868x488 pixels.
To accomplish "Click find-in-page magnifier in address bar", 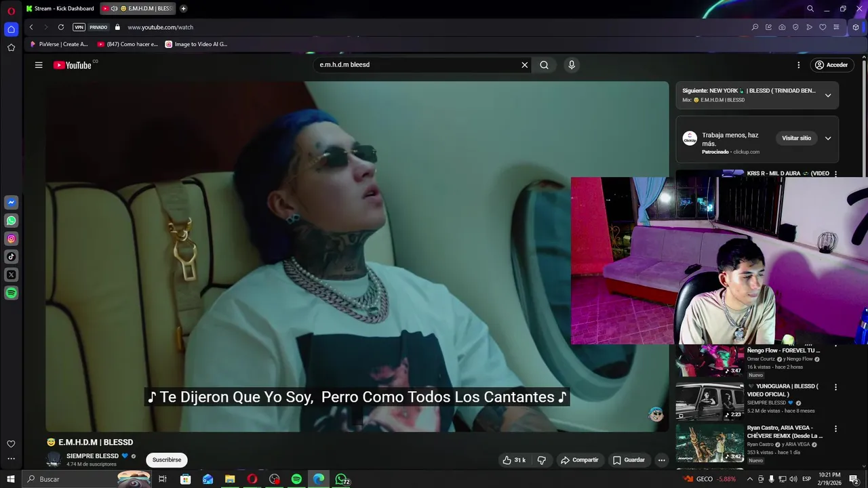I will (x=755, y=27).
